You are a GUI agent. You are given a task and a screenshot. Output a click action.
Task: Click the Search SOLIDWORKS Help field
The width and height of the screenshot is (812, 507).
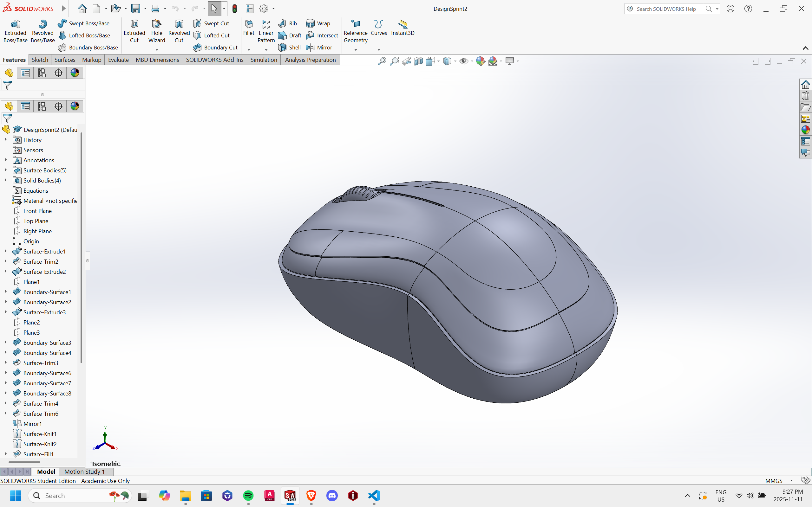click(666, 9)
